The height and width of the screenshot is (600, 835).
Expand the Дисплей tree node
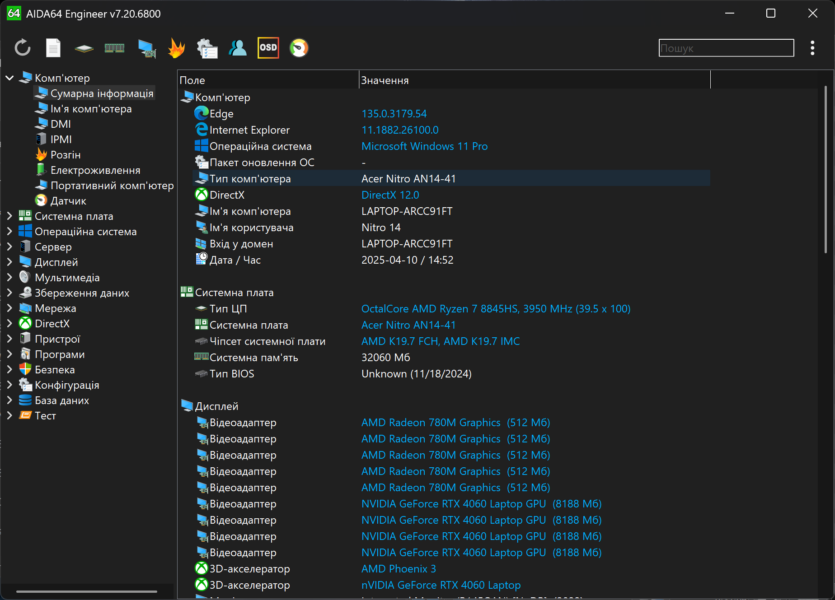pos(9,262)
